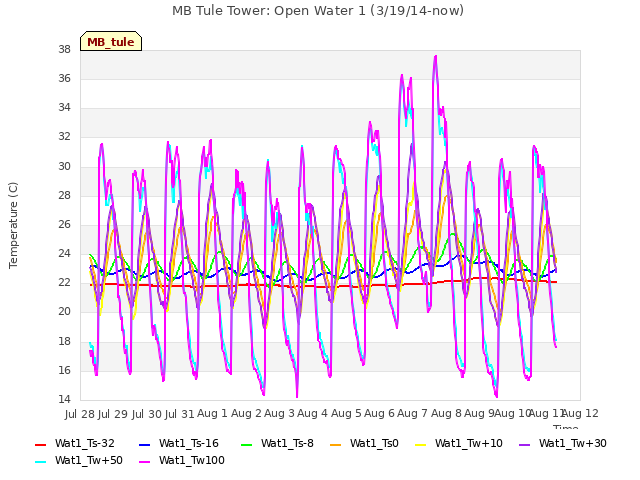Click the cyan Wat1_Tw+50 legend color marker

click(x=41, y=462)
